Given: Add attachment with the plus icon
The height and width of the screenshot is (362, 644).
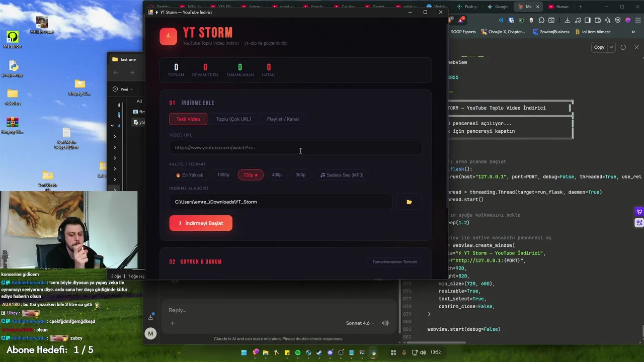Looking at the screenshot, I should pos(173,323).
